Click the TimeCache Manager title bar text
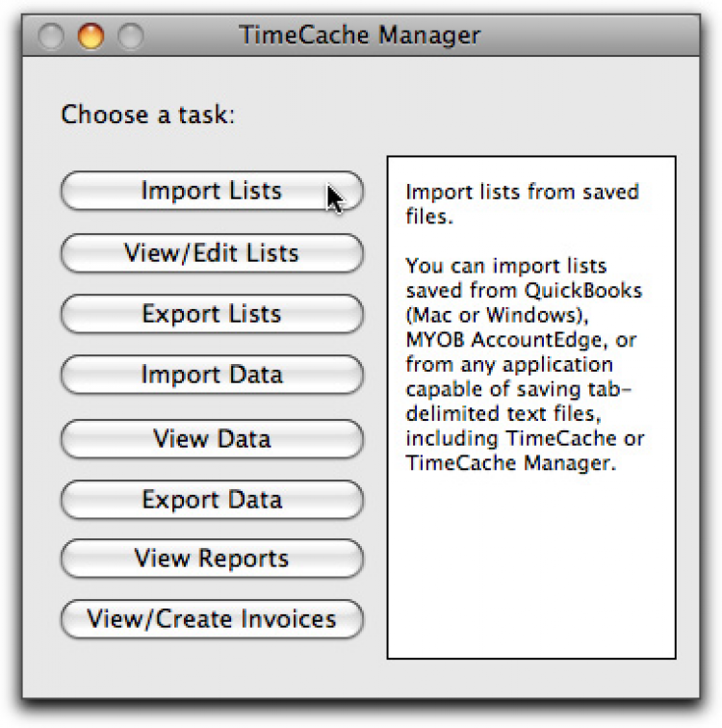This screenshot has width=722, height=728. (359, 38)
